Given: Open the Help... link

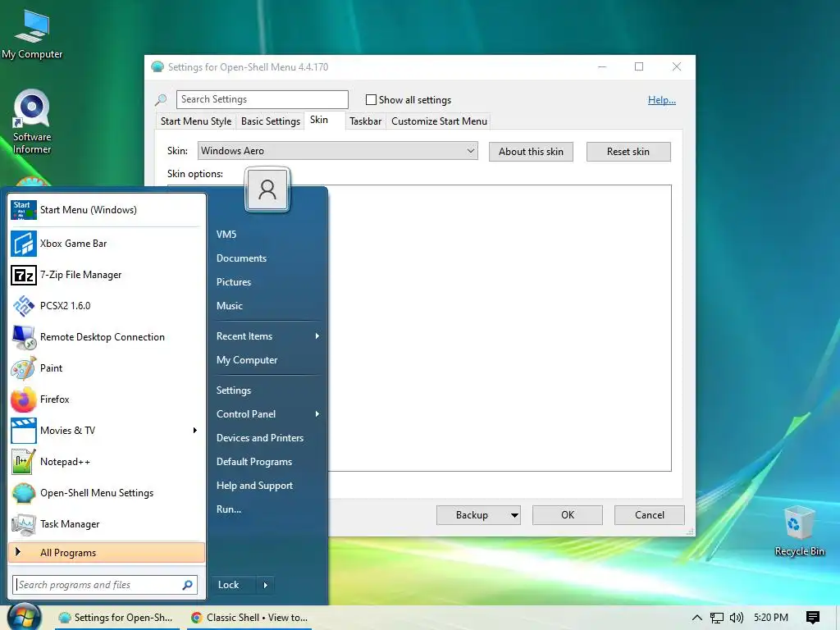Looking at the screenshot, I should [x=662, y=100].
